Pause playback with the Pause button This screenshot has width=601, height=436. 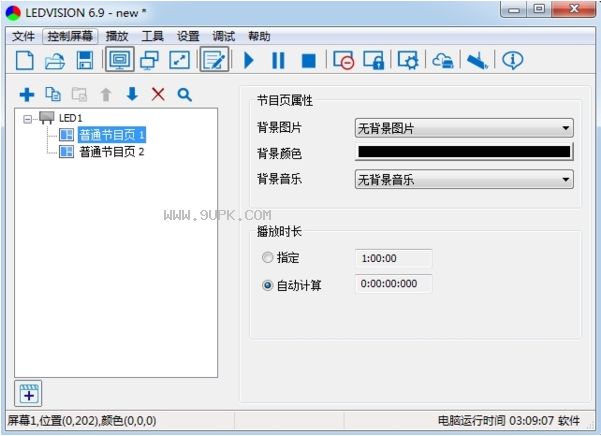[278, 61]
